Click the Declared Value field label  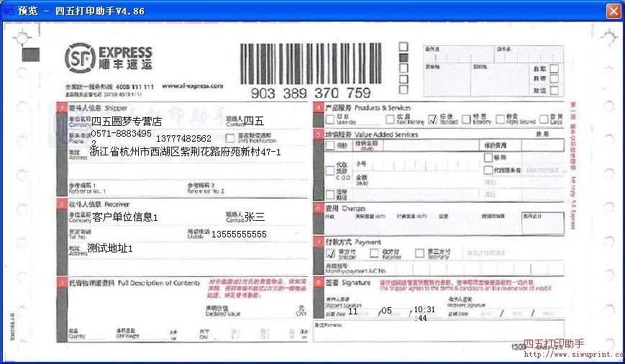click(223, 311)
